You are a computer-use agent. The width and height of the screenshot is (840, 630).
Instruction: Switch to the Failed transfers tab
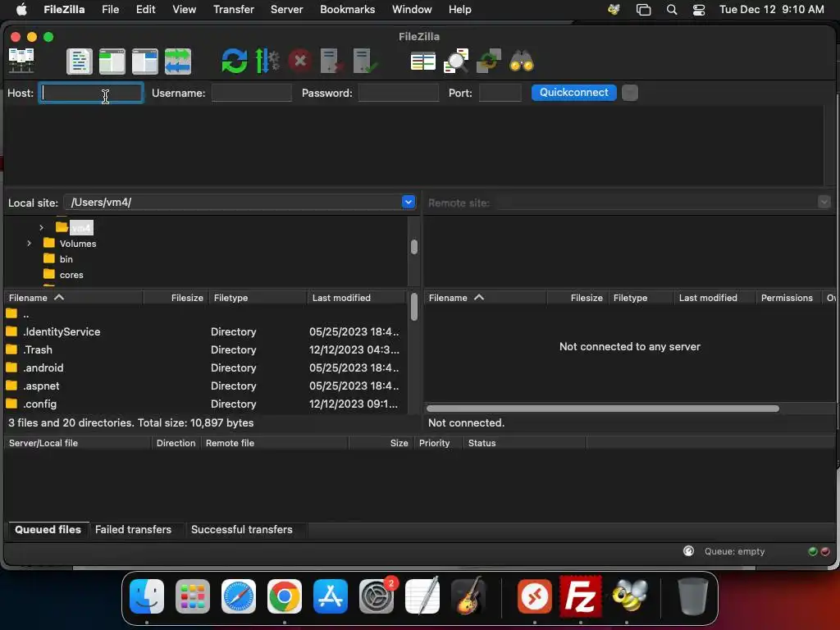pyautogui.click(x=134, y=529)
